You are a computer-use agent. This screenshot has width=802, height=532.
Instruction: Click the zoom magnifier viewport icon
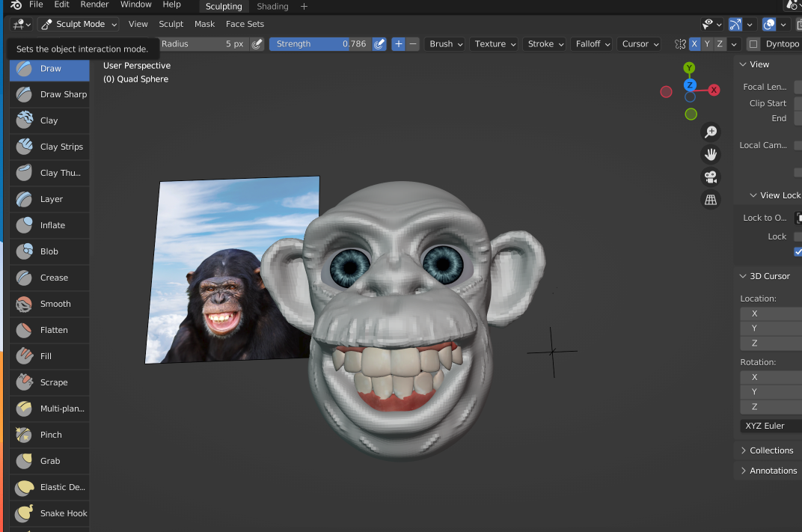coord(711,132)
